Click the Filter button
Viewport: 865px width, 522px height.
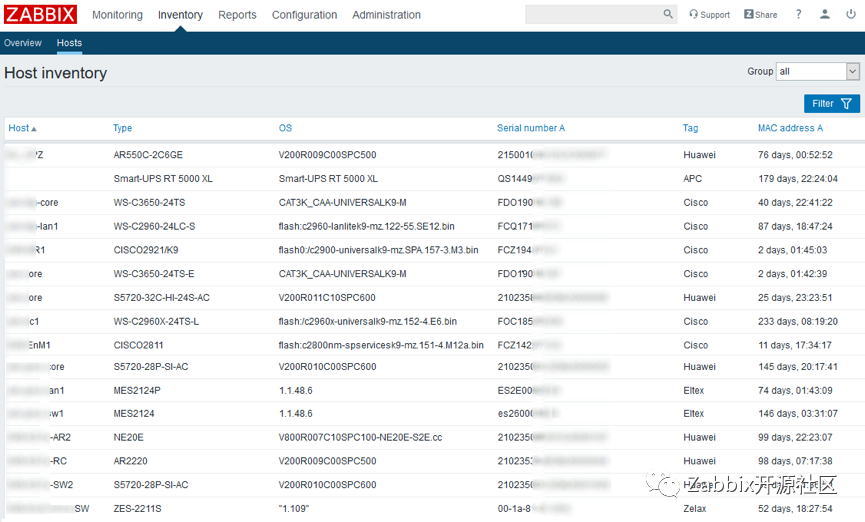[x=831, y=104]
